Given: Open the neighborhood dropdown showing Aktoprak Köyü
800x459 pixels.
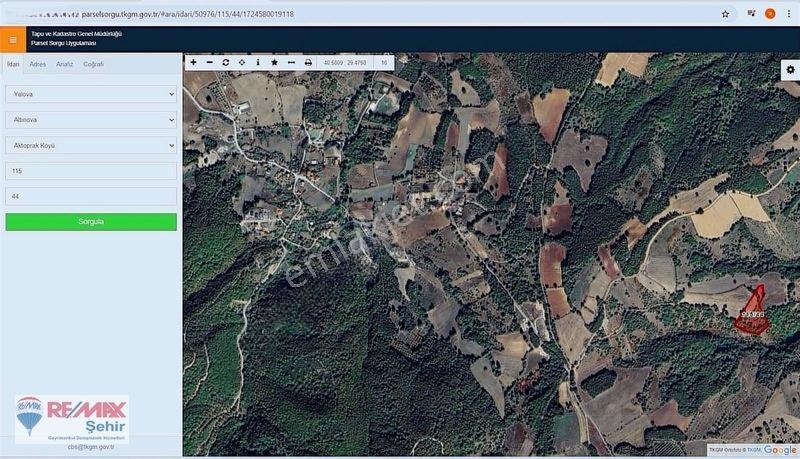Looking at the screenshot, I should [91, 145].
